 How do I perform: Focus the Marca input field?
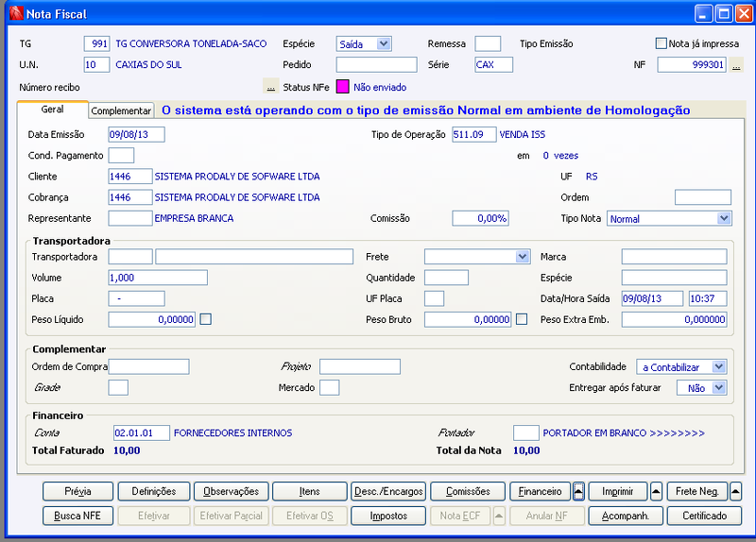tap(674, 257)
